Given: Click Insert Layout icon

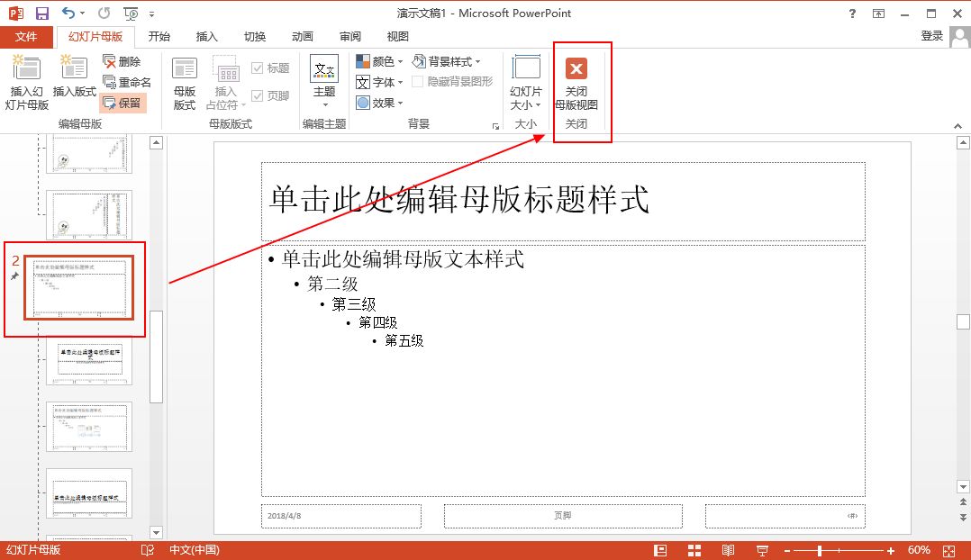Looking at the screenshot, I should pos(73,68).
